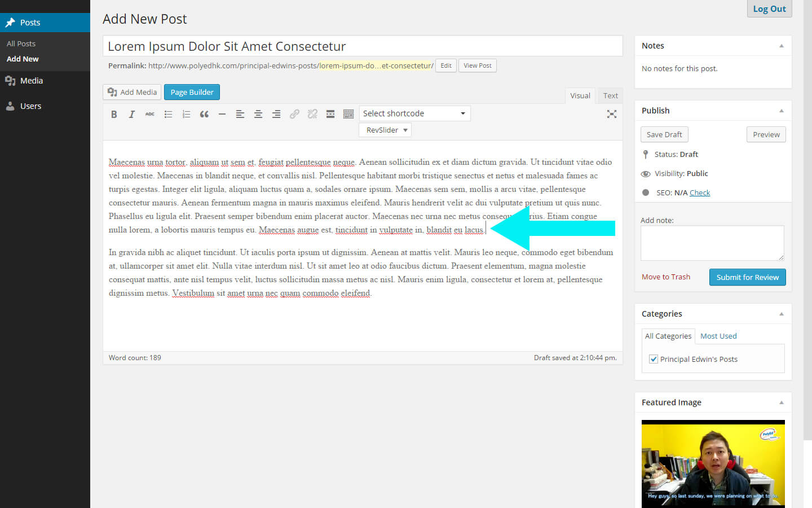Select the All Categories tab
Screen dimensions: 812x508
coord(668,336)
